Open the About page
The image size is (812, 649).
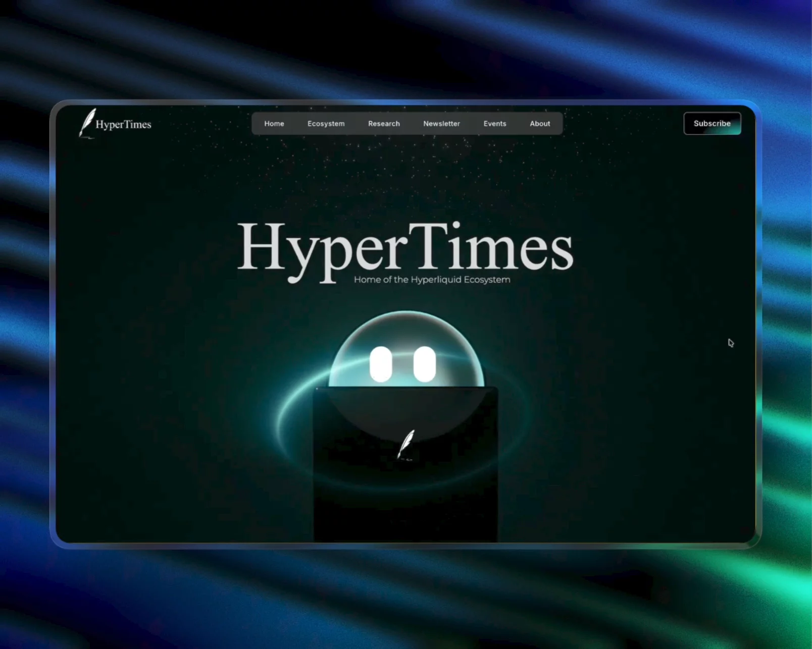(x=540, y=124)
